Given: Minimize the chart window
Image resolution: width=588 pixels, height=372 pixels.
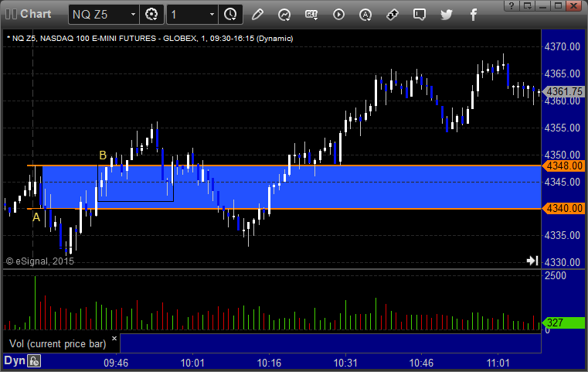Looking at the screenshot, I should pos(543,5).
